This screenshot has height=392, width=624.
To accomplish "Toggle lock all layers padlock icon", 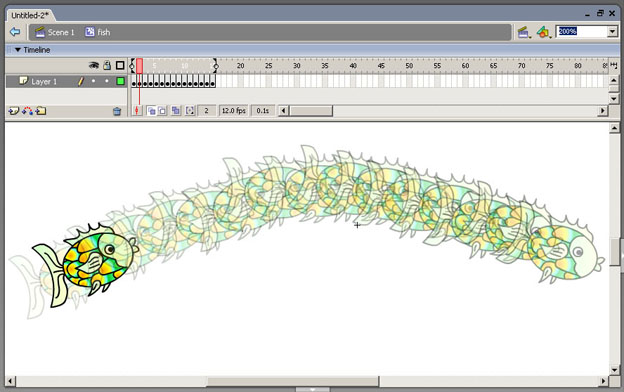I will [x=107, y=65].
